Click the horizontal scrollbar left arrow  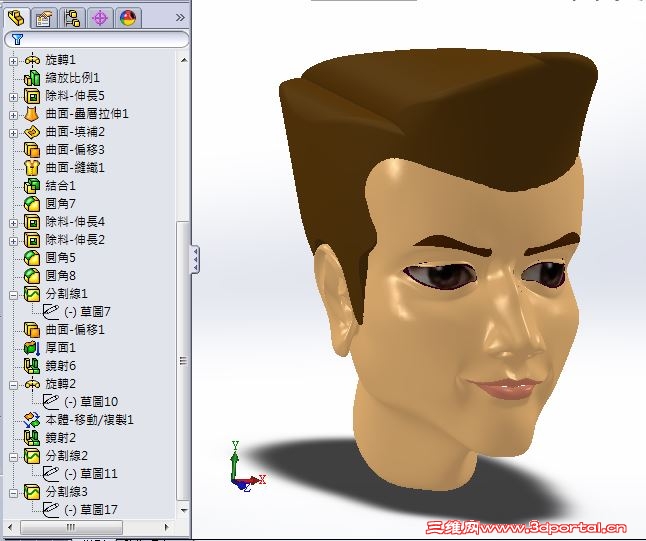pyautogui.click(x=10, y=527)
